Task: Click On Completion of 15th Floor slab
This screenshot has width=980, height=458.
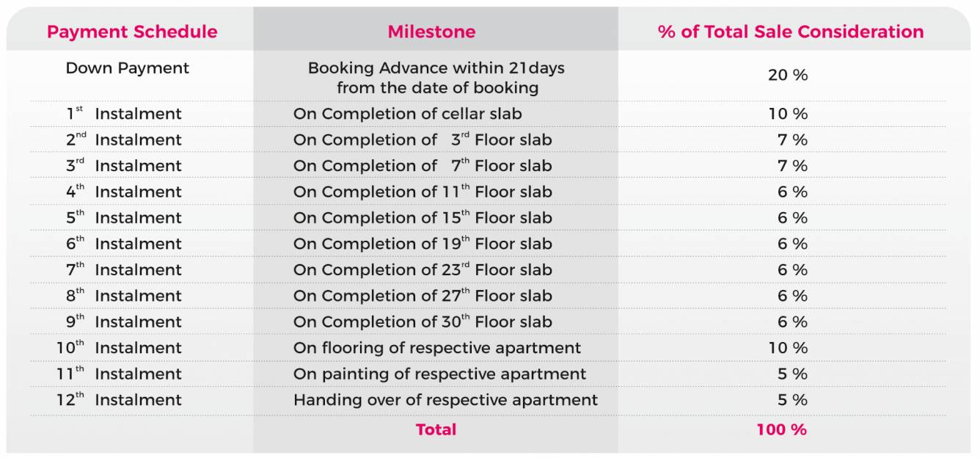Action: coord(423,218)
